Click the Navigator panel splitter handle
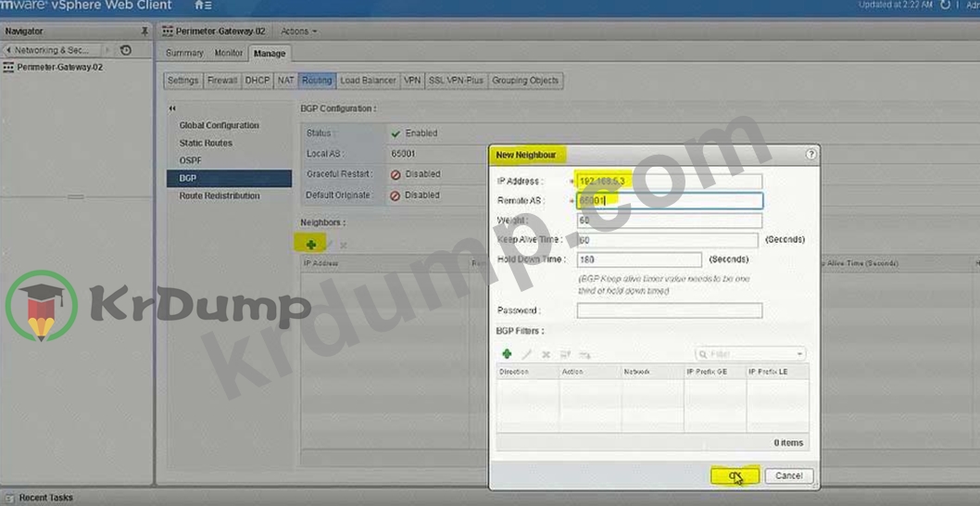 pos(76,197)
